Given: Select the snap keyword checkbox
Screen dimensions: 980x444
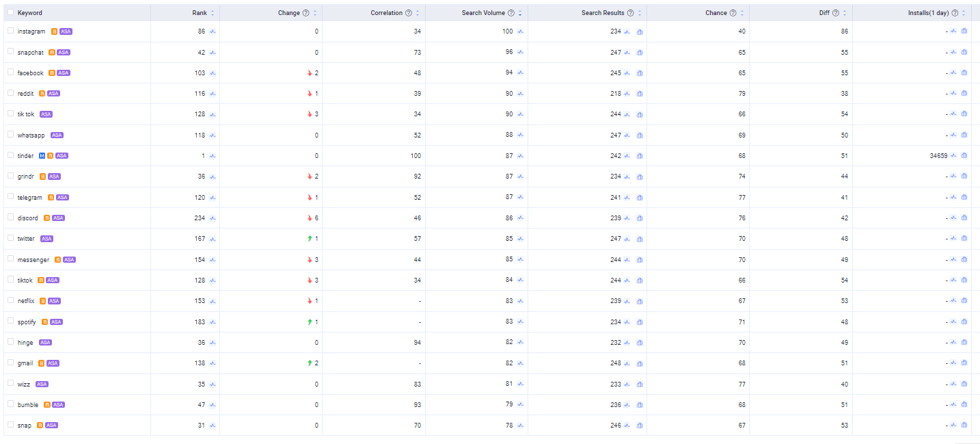Looking at the screenshot, I should [10, 425].
